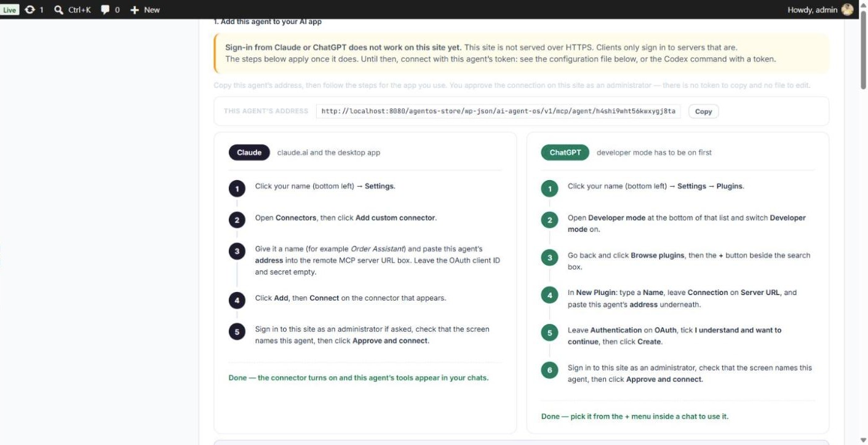Open the updates icon showing 1

(x=34, y=10)
